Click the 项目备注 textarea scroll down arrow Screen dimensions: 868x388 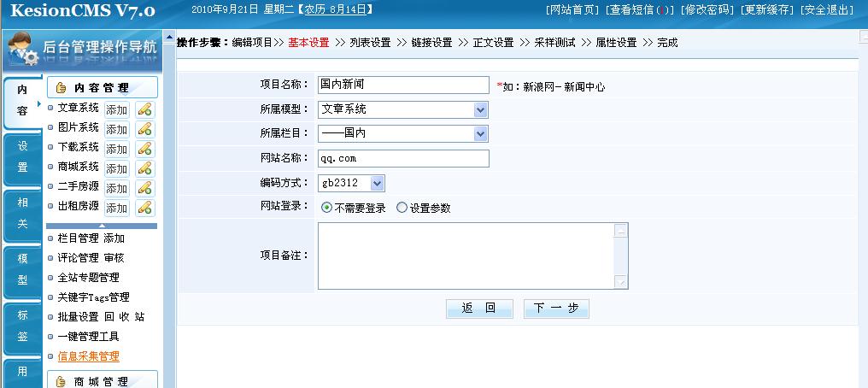pos(621,282)
